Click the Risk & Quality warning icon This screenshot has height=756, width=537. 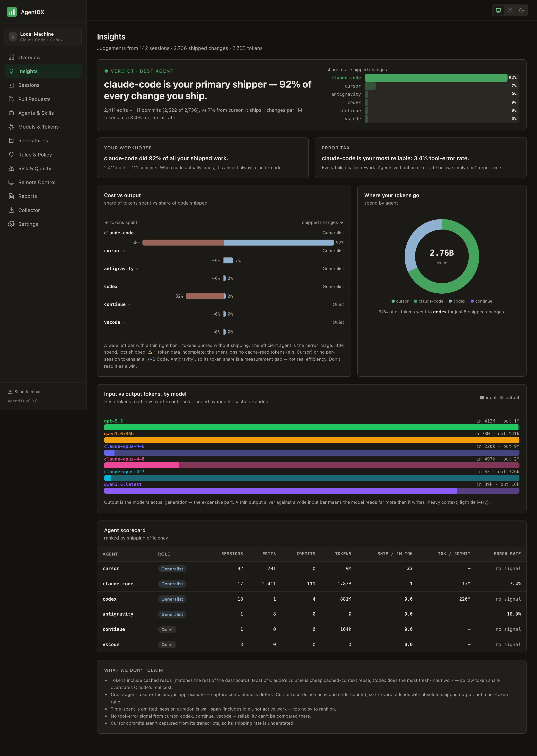point(11,168)
